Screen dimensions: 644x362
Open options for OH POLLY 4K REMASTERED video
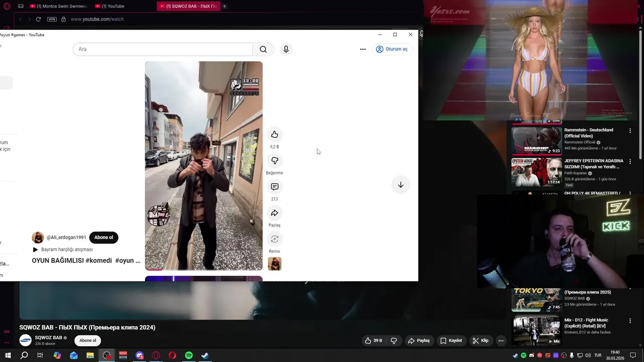(x=630, y=193)
